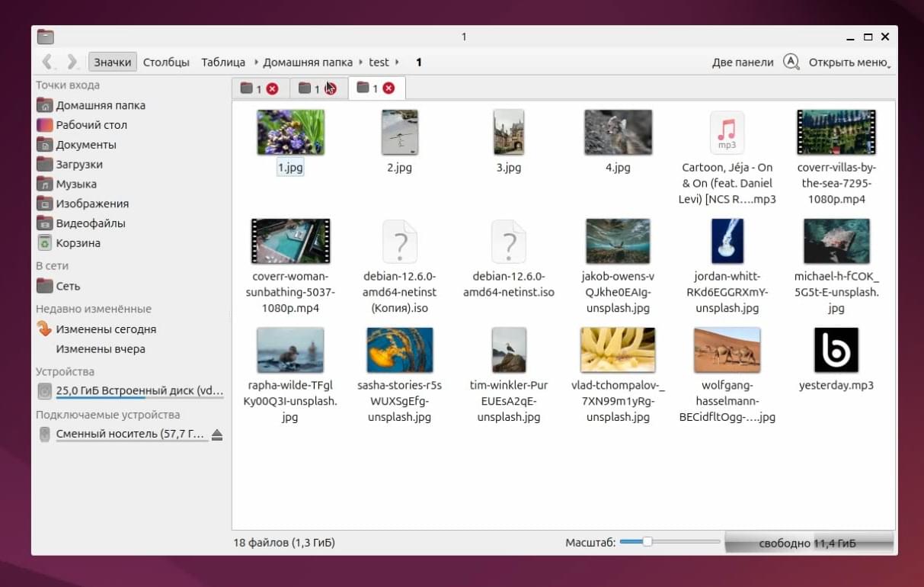Show files Изменены сегодня

(x=106, y=329)
